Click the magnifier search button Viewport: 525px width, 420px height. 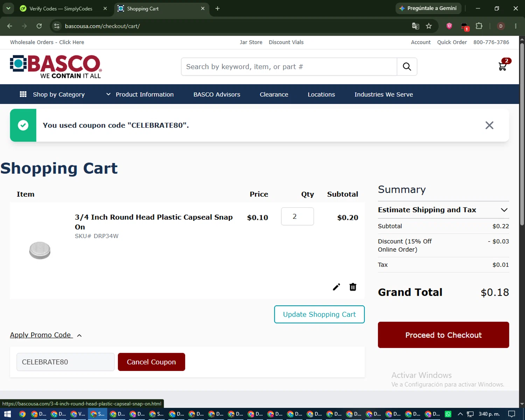pyautogui.click(x=407, y=66)
